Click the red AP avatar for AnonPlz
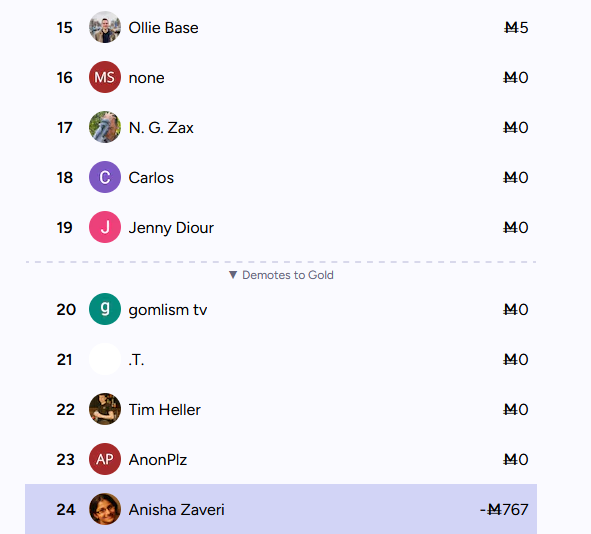This screenshot has height=534, width=591. [105, 459]
